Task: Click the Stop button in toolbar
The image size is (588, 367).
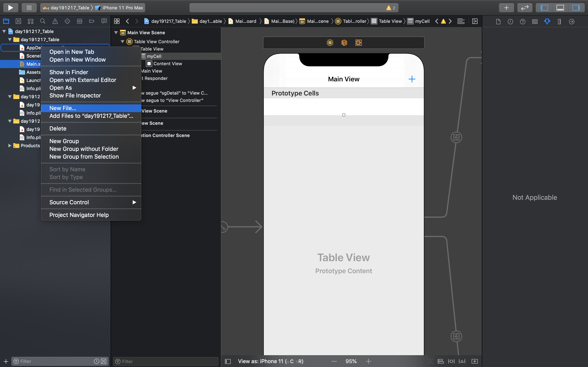Action: tap(29, 8)
